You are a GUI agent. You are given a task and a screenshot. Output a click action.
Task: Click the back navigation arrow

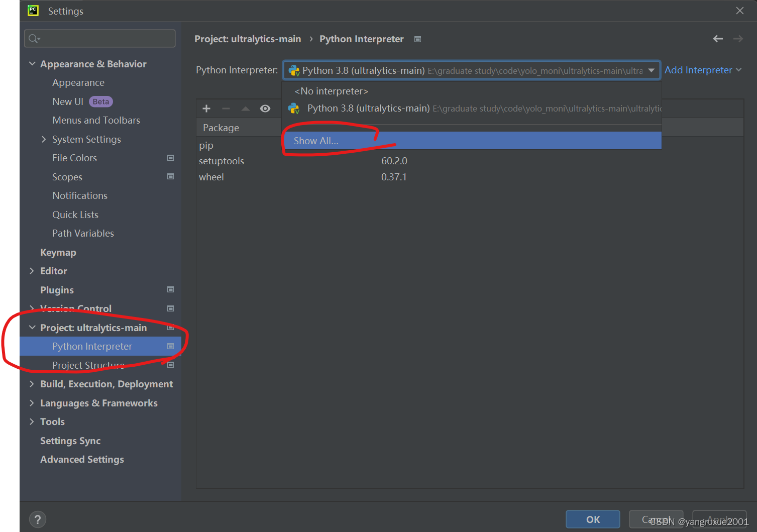click(x=718, y=39)
